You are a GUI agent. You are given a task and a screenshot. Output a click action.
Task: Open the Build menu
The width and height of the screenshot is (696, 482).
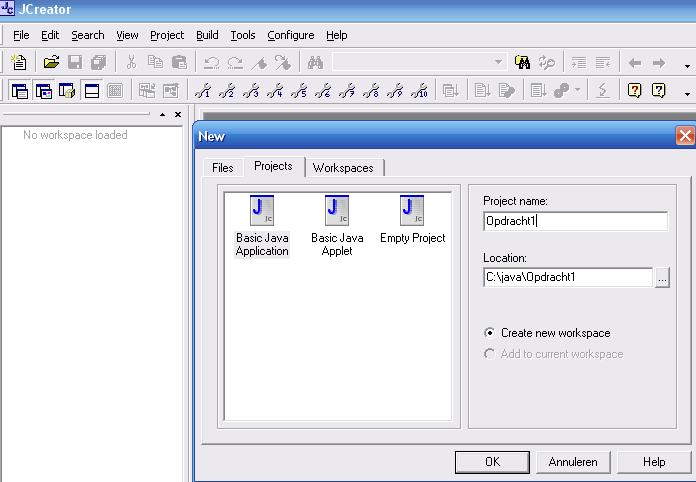[207, 35]
